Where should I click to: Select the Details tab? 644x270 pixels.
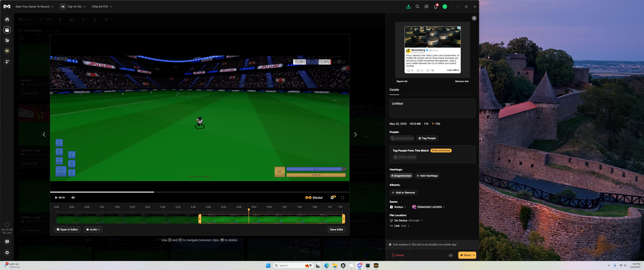click(x=394, y=90)
